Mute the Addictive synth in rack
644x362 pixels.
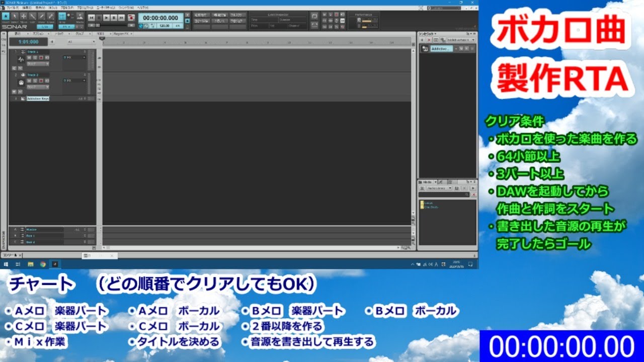461,49
